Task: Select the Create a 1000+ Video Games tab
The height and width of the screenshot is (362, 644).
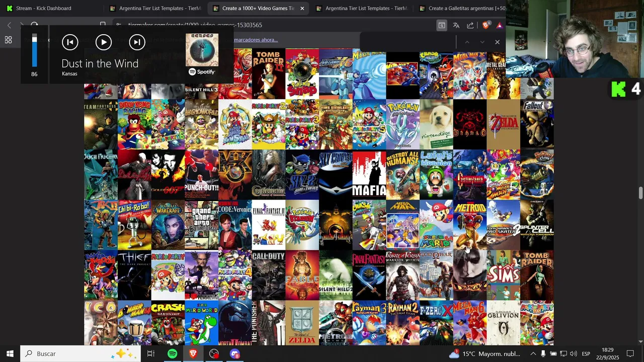Action: click(258, 8)
